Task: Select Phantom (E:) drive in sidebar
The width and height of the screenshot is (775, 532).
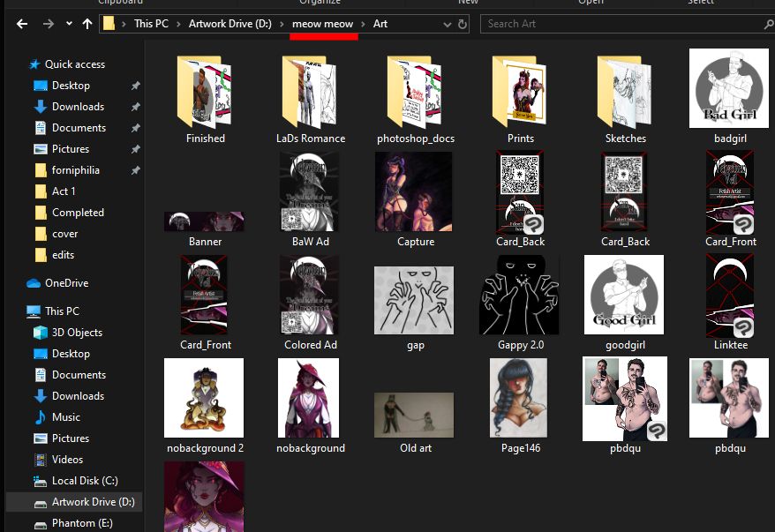Action: click(x=82, y=523)
